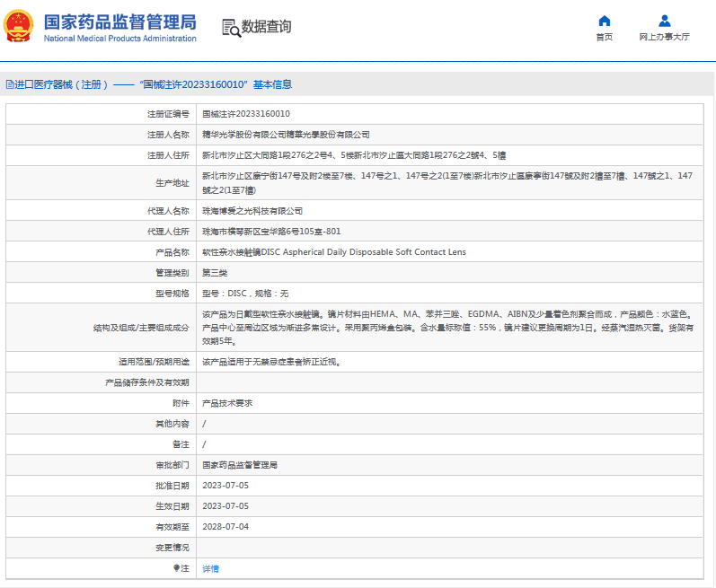Select the 批准日期 value 2023-07-05

click(x=225, y=486)
